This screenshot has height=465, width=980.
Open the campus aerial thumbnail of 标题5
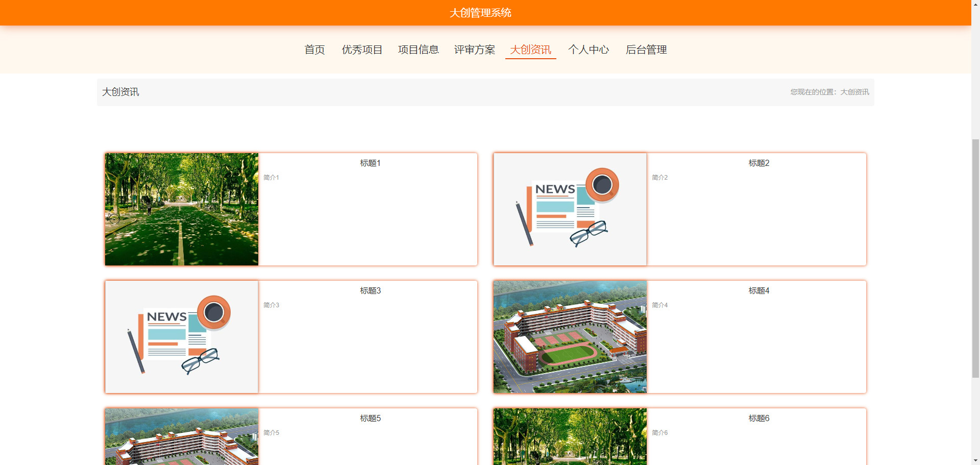pyautogui.click(x=182, y=436)
